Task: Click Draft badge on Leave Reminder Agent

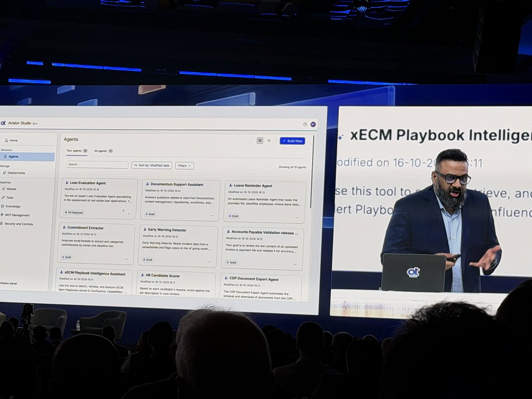Action: click(x=234, y=215)
